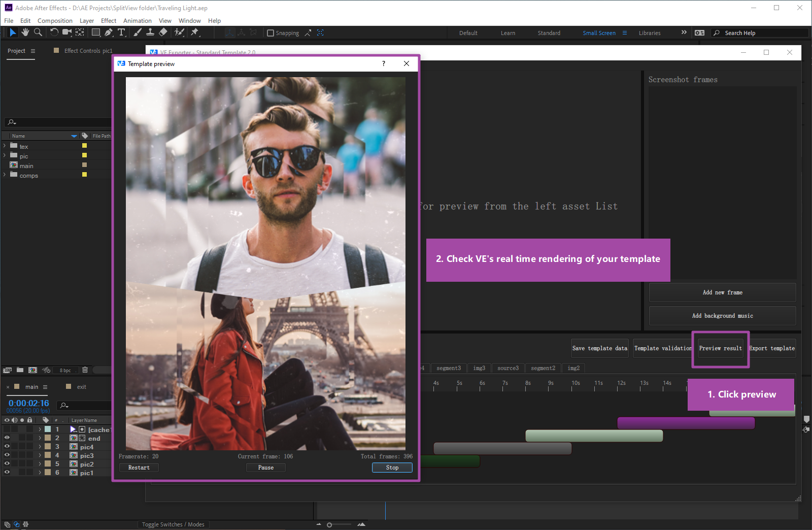Select the Eraser tool

point(163,32)
